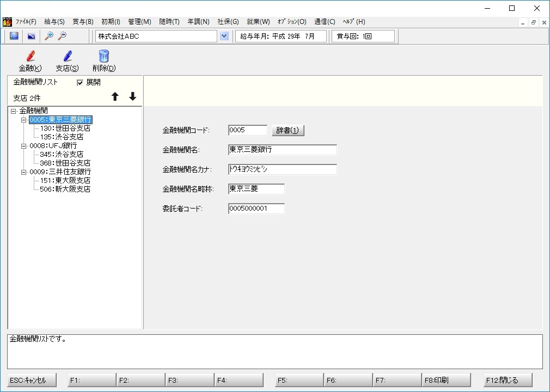Select branch 506:新大阪支店
550x392 pixels.
(65, 189)
